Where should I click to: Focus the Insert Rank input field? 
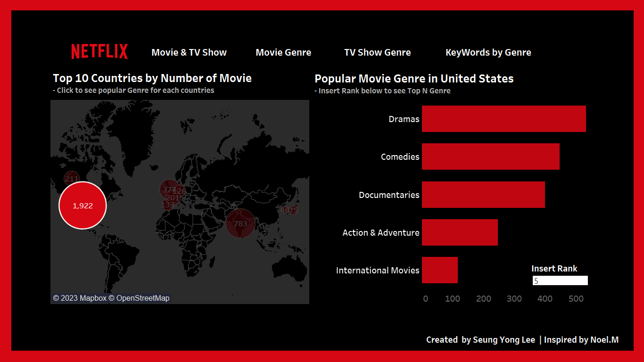[x=560, y=281]
